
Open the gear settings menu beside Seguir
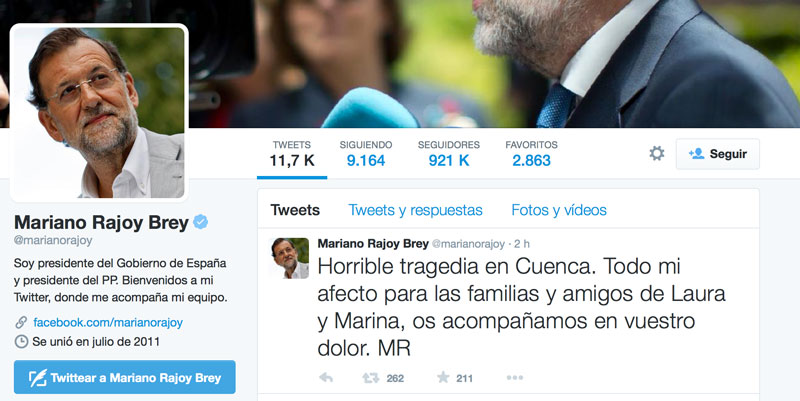[657, 154]
